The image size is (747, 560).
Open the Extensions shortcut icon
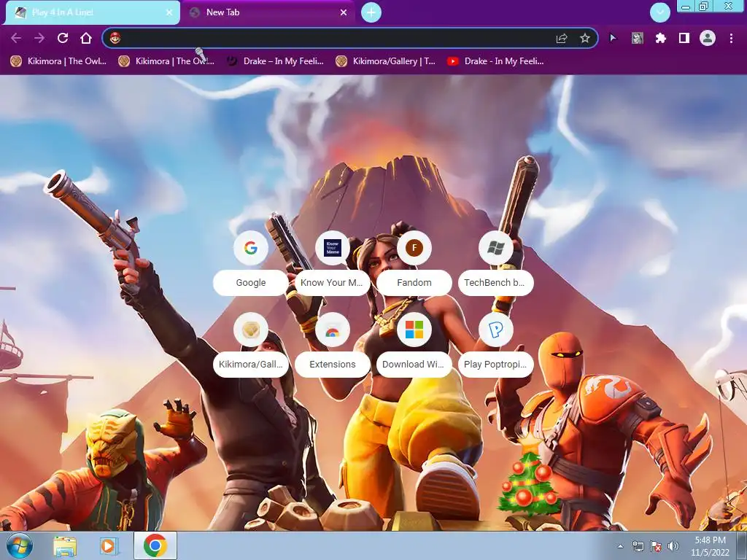[x=333, y=330]
